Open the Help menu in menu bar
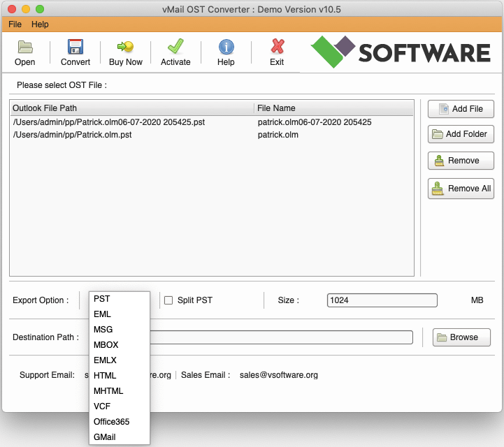 coord(40,24)
